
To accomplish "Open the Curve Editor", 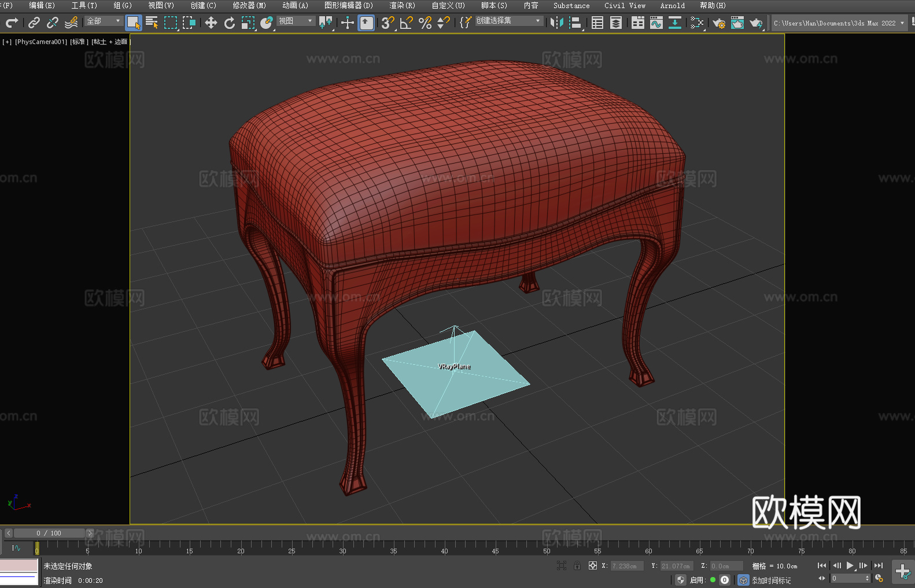I will pos(656,23).
